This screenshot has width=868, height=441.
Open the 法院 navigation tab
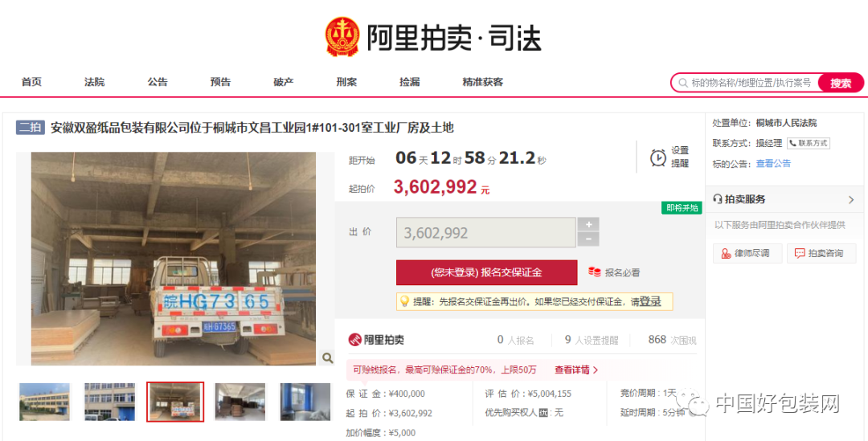(94, 82)
